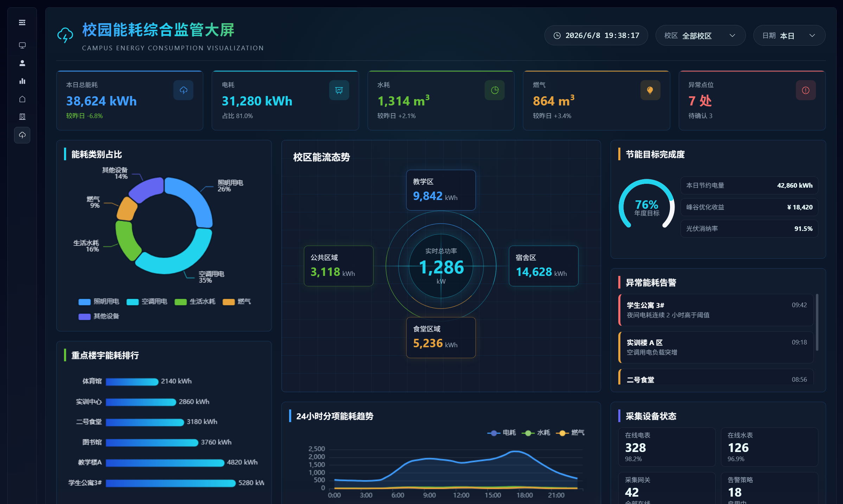Toggle 电耗 series in the trend legend
The height and width of the screenshot is (504, 843).
click(502, 433)
